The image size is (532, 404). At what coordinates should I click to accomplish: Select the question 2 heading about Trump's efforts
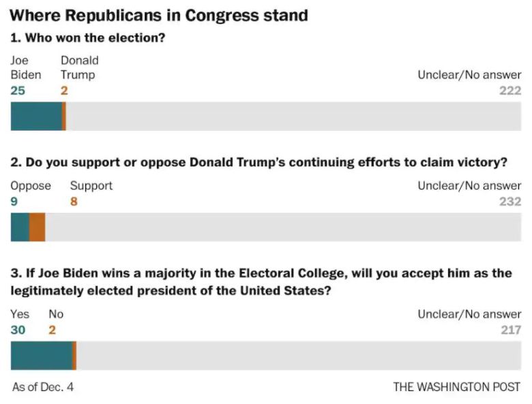click(259, 163)
